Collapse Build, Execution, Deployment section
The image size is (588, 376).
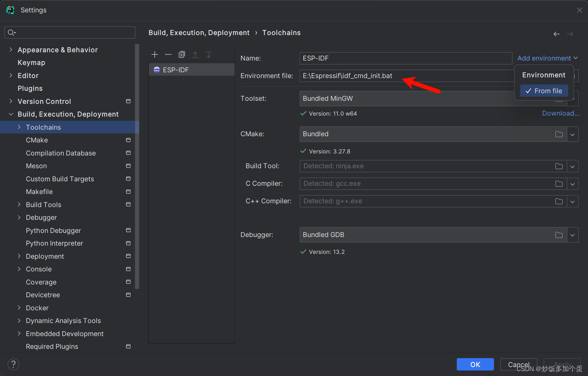[11, 114]
